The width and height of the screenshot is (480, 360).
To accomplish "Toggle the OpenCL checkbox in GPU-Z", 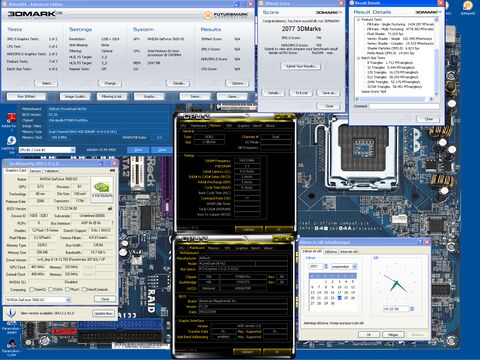I will pyautogui.click(x=32, y=289).
